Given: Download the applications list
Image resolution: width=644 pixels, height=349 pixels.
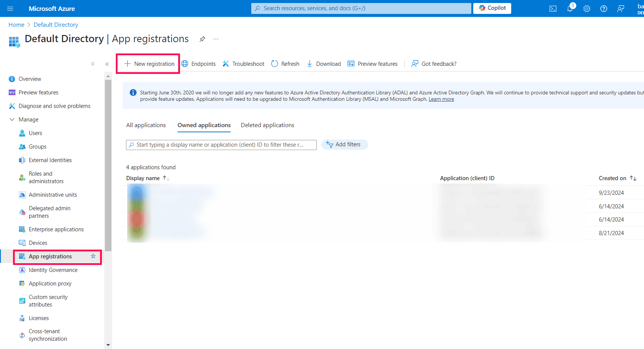Looking at the screenshot, I should point(324,64).
